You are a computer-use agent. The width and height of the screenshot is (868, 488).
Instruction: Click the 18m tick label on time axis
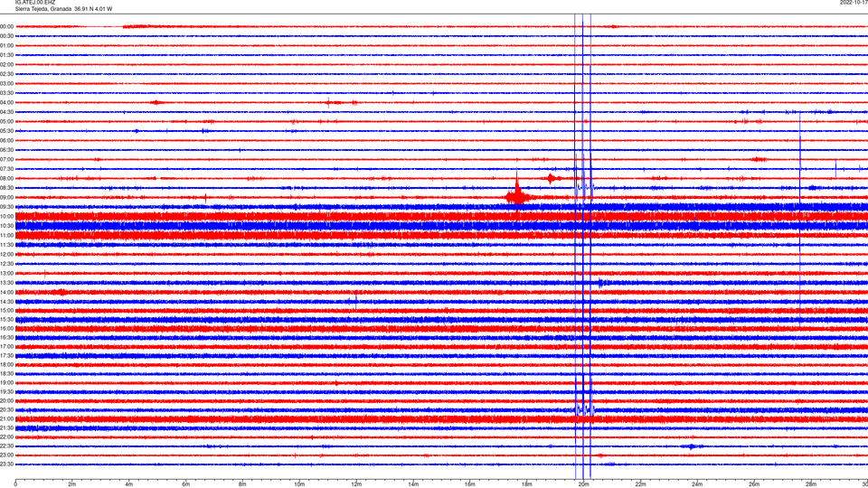(x=527, y=484)
